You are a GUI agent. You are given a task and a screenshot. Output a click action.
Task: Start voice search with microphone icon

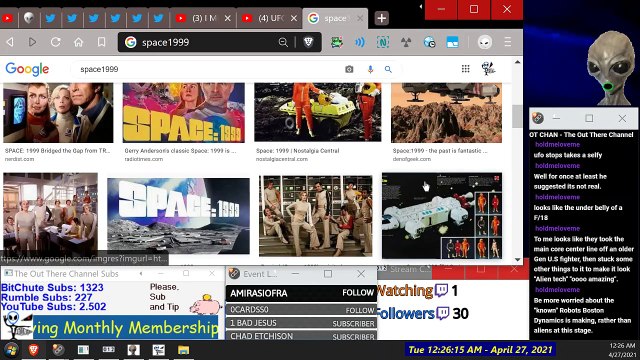pos(370,69)
